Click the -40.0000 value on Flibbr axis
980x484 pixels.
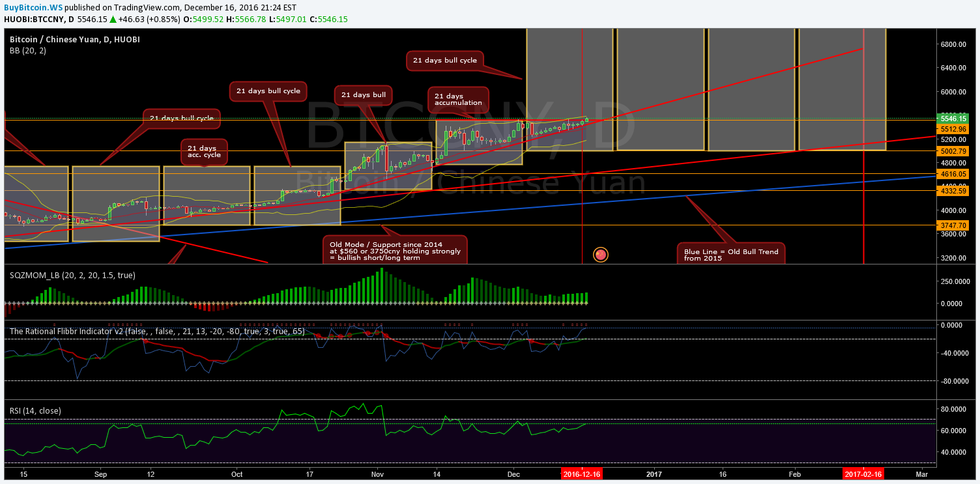point(954,353)
